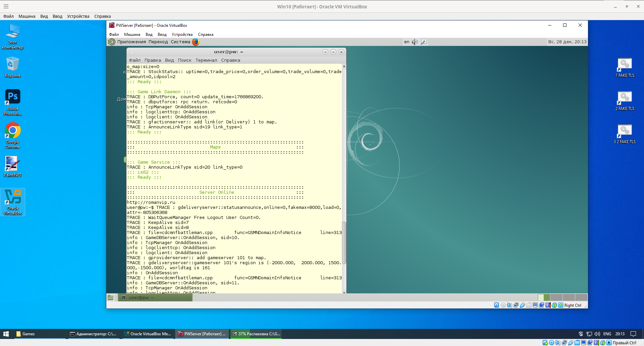644x346 pixels.
Task: Click USB icon beside the Right Ctrl label
Action: tap(523, 305)
